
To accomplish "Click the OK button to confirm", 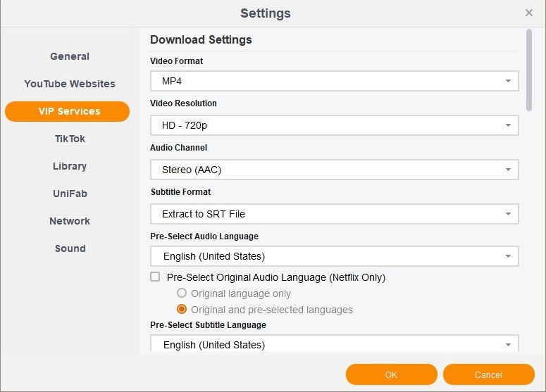I will pos(392,374).
